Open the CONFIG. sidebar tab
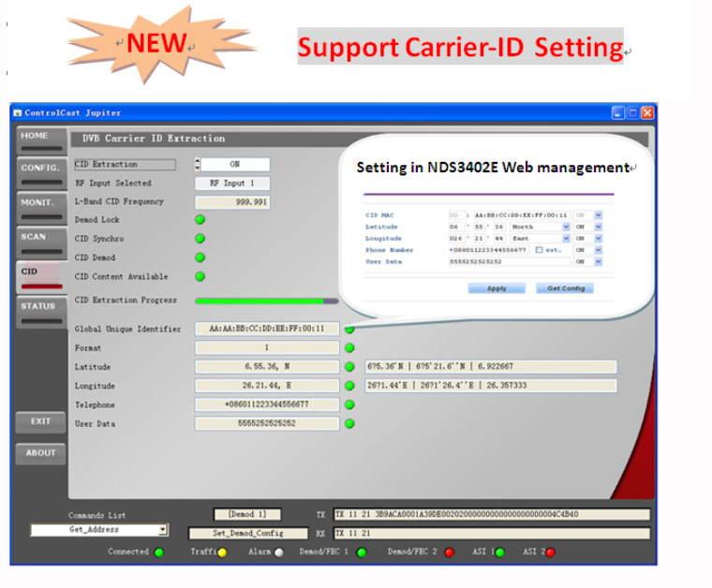 coord(41,173)
